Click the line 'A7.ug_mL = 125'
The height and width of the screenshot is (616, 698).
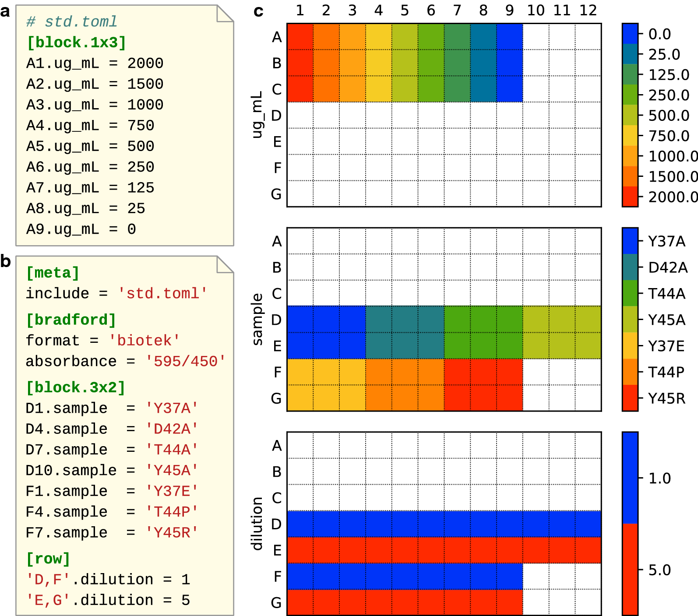pos(90,187)
